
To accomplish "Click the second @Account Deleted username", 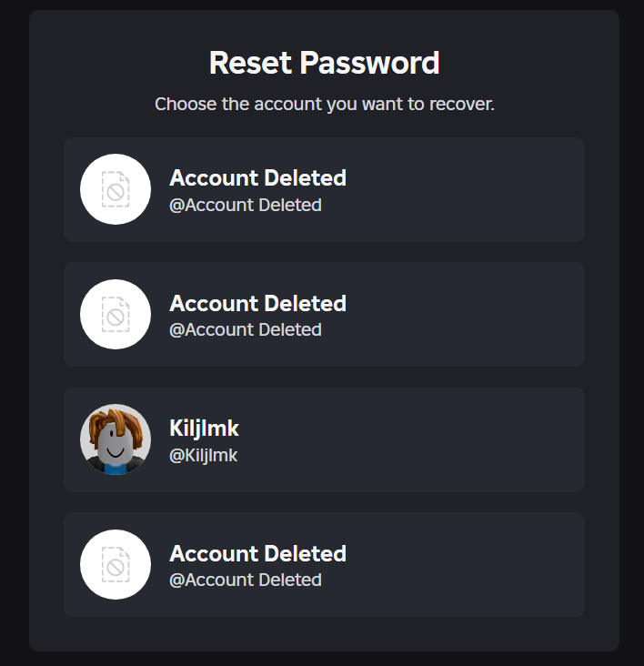I will 246,329.
